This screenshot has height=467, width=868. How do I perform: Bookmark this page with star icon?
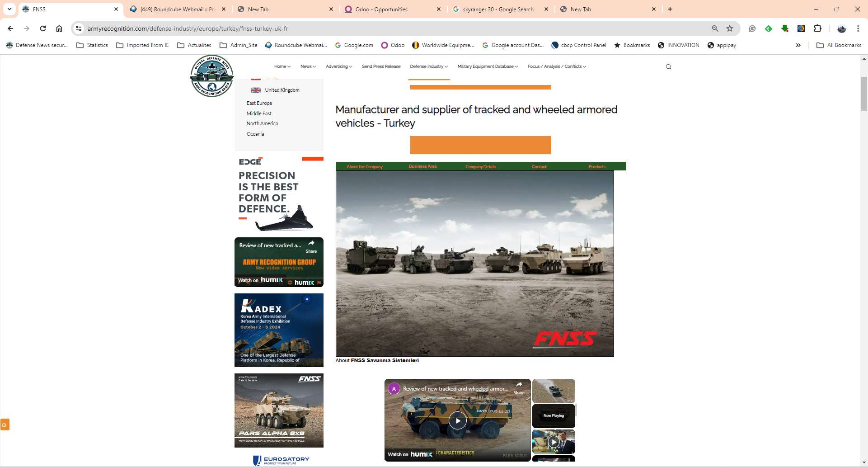(729, 28)
